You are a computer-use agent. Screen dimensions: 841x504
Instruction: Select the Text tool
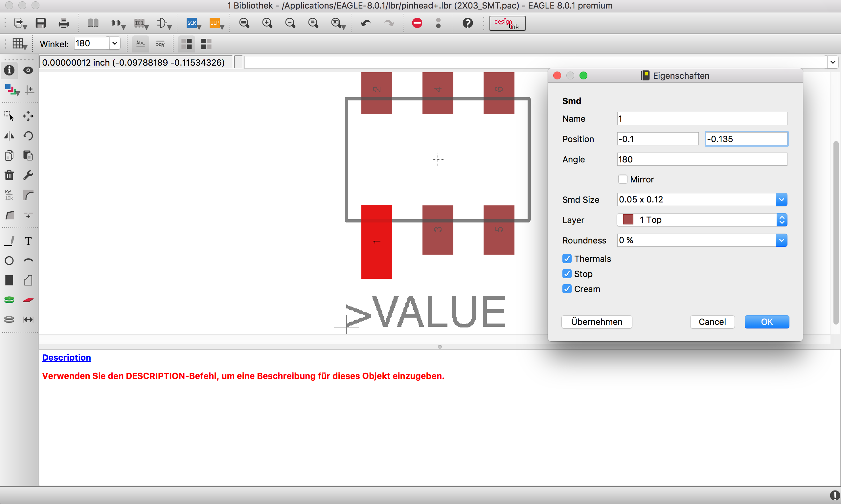tap(28, 241)
